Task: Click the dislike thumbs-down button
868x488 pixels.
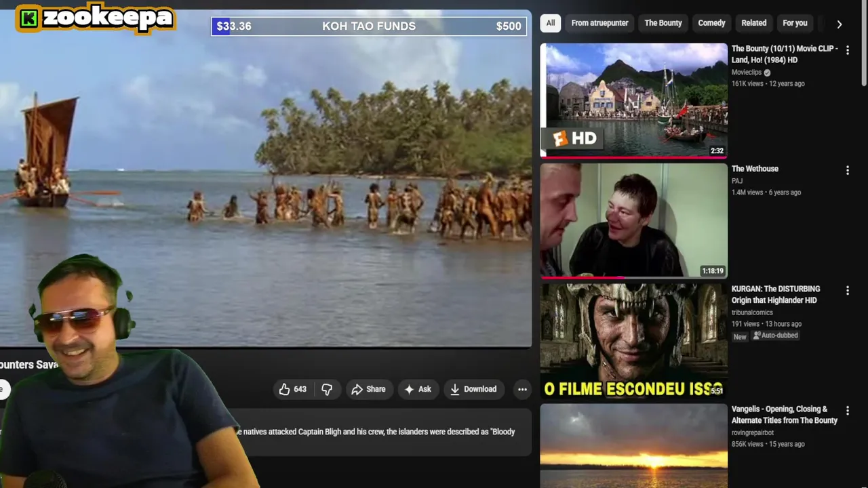Action: [x=327, y=389]
